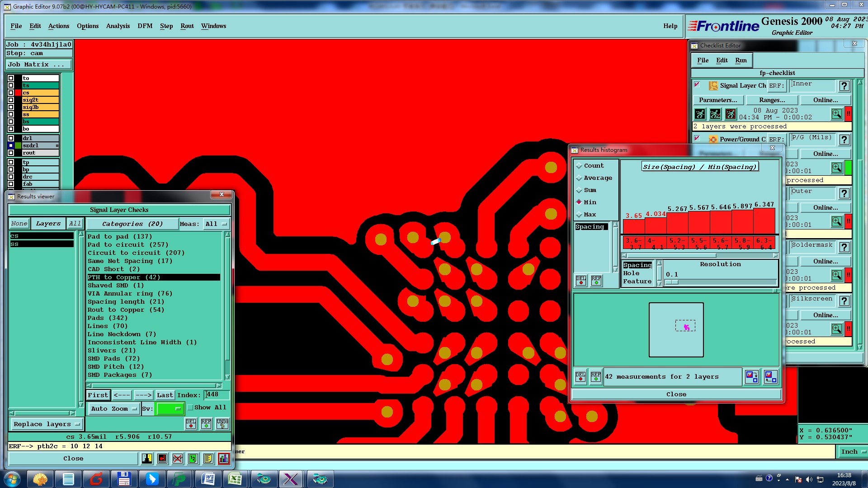Click the Last result button

[165, 395]
